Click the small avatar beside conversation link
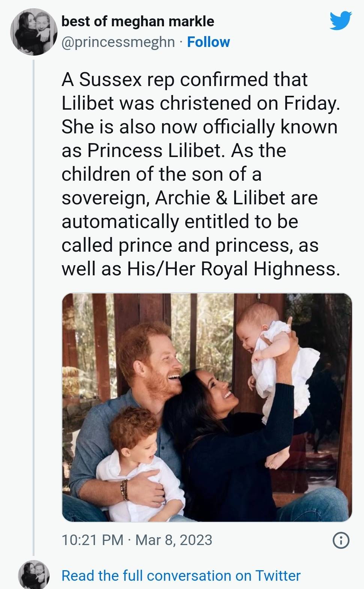364x589 pixels. (34, 575)
